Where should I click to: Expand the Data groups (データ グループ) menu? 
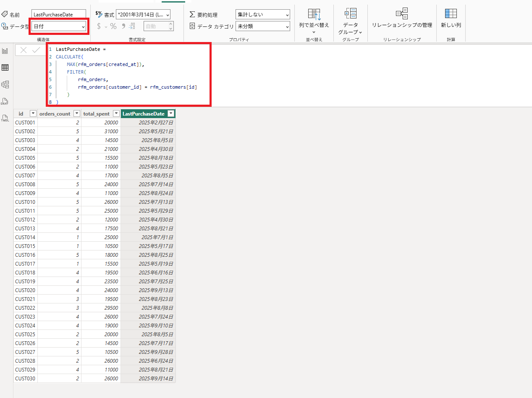(x=350, y=24)
